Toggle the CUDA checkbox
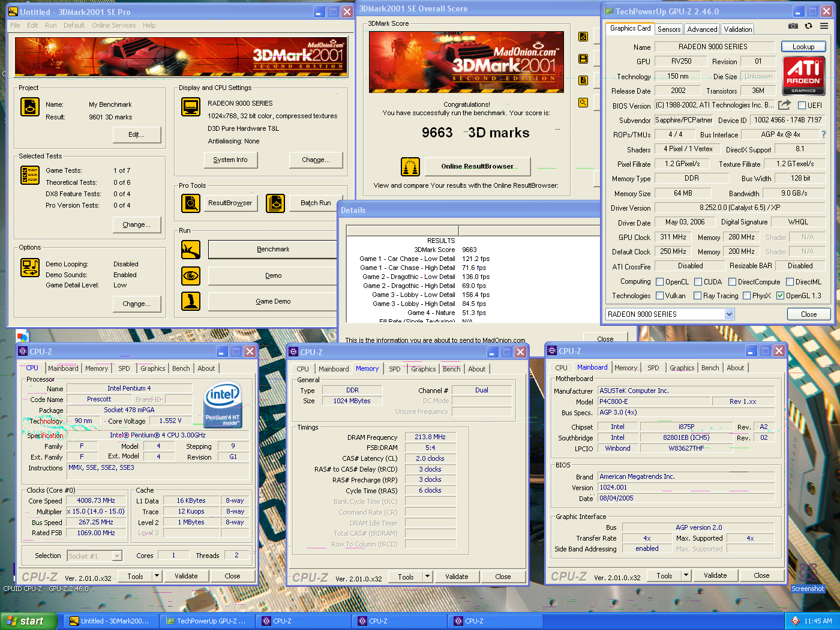Viewport: 840px width, 630px height. pos(698,282)
